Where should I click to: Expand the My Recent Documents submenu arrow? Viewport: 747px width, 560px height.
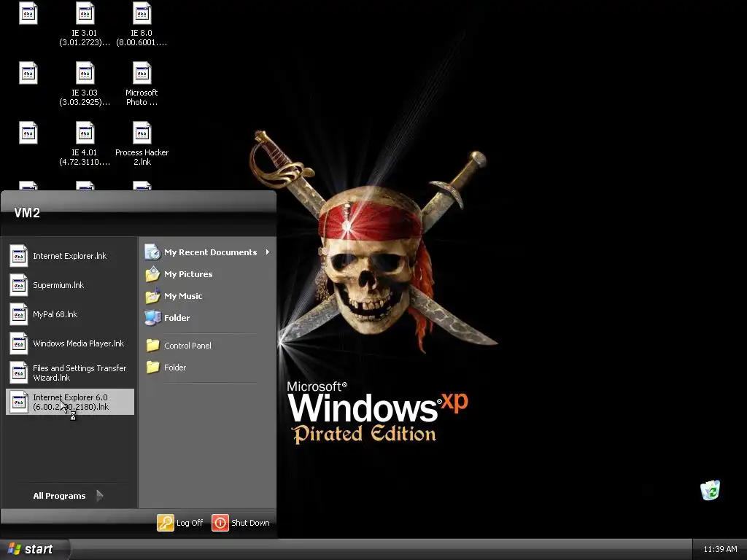pos(268,252)
